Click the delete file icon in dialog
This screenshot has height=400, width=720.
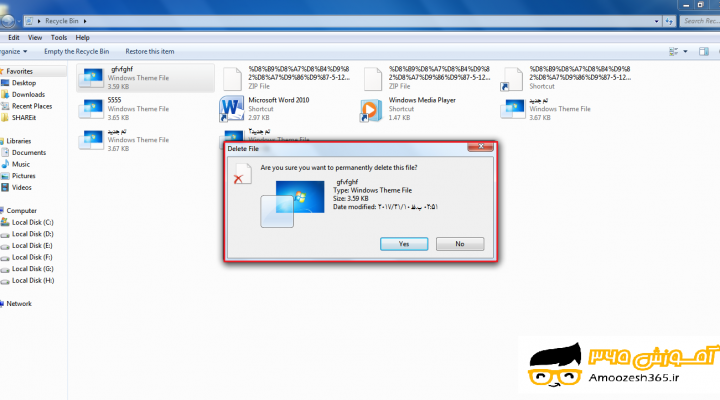coord(242,174)
